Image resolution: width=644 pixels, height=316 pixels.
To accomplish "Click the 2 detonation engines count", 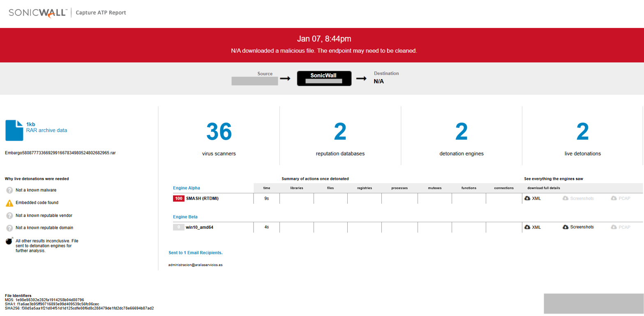I will point(462,132).
